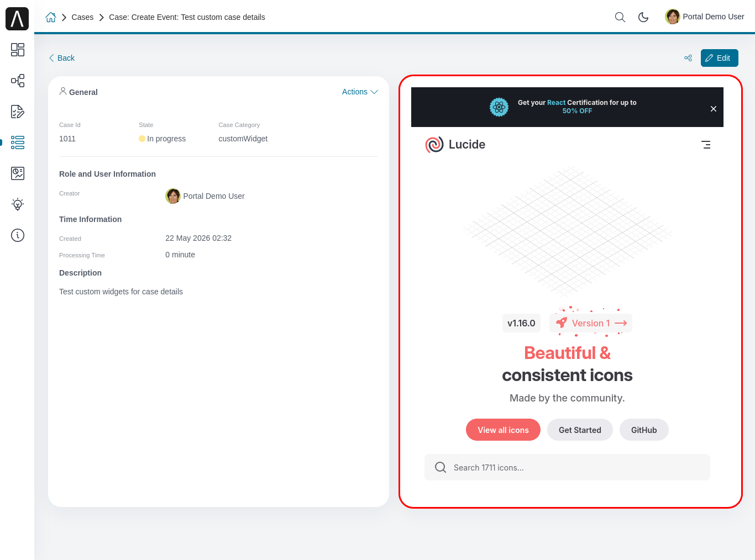The width and height of the screenshot is (755, 560).
Task: Go back using the Back link
Action: (61, 58)
